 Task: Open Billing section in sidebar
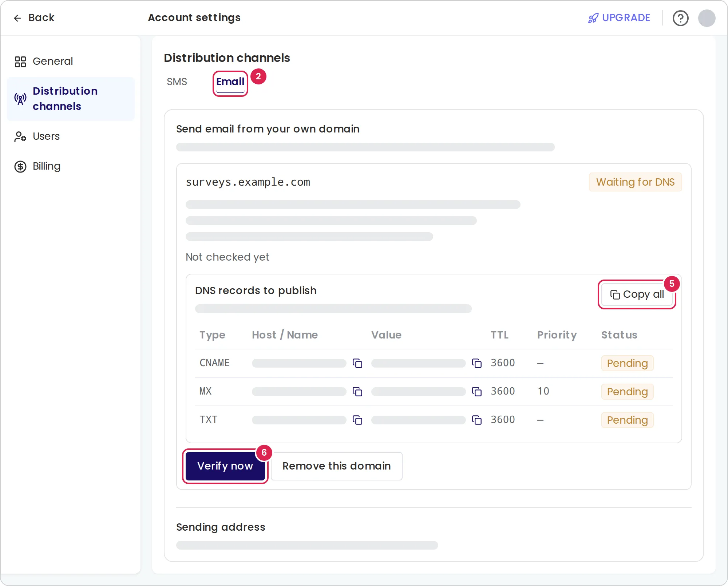(x=71, y=166)
